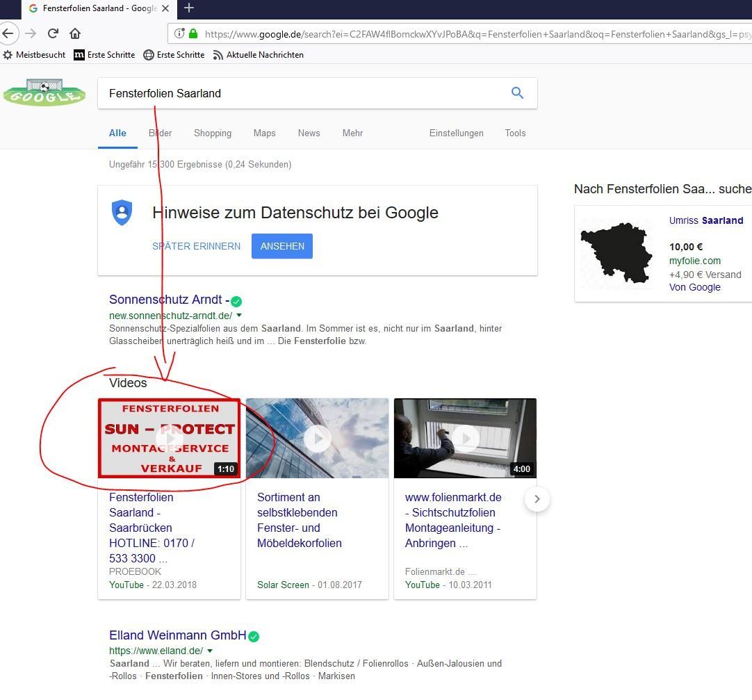Open Fensterfolien Saarland - Saarbrücken HOTLINE video link
This screenshot has width=752, height=700.
tap(152, 528)
